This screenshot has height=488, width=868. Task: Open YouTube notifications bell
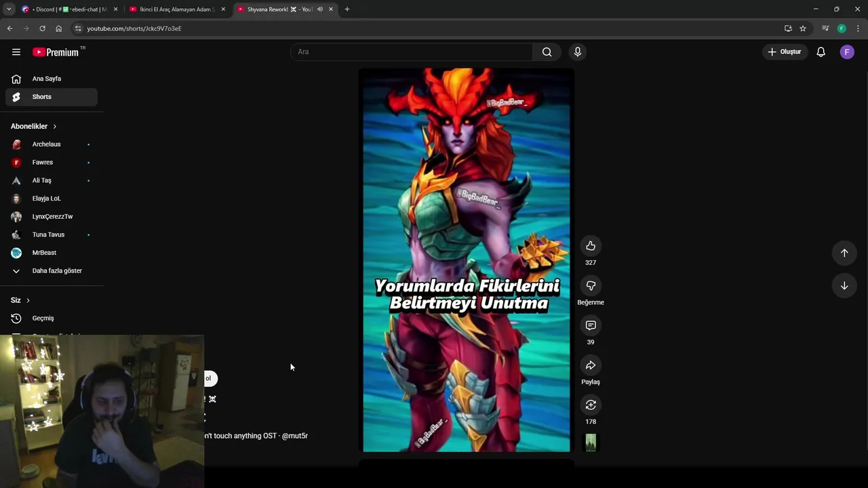point(821,52)
